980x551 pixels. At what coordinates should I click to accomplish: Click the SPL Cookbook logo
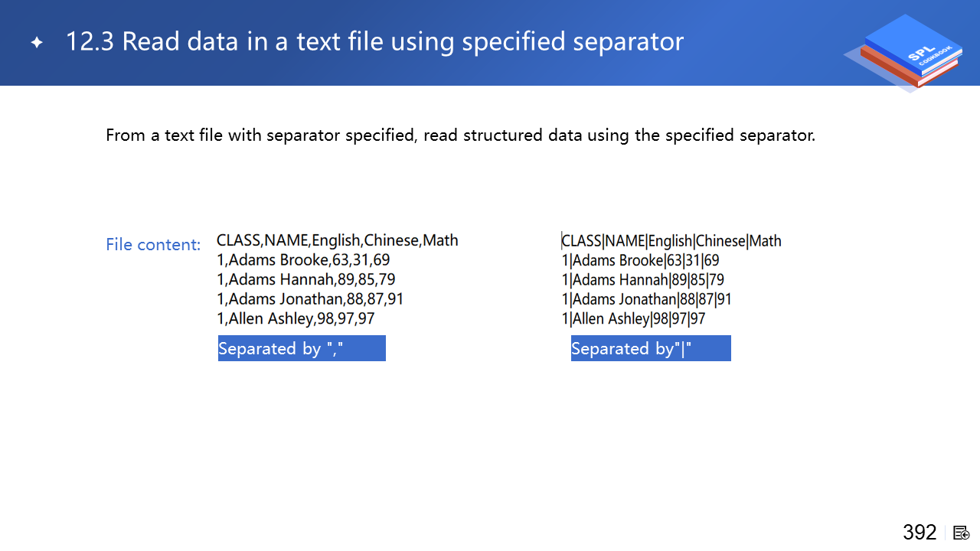click(x=903, y=52)
